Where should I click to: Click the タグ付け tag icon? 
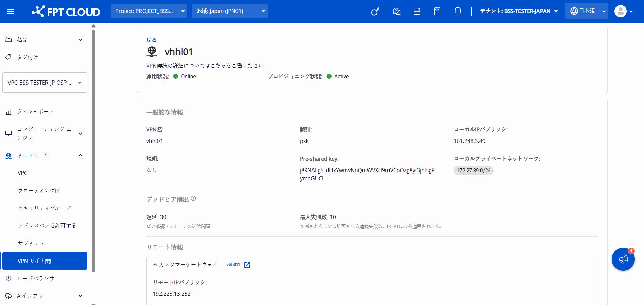click(8, 57)
